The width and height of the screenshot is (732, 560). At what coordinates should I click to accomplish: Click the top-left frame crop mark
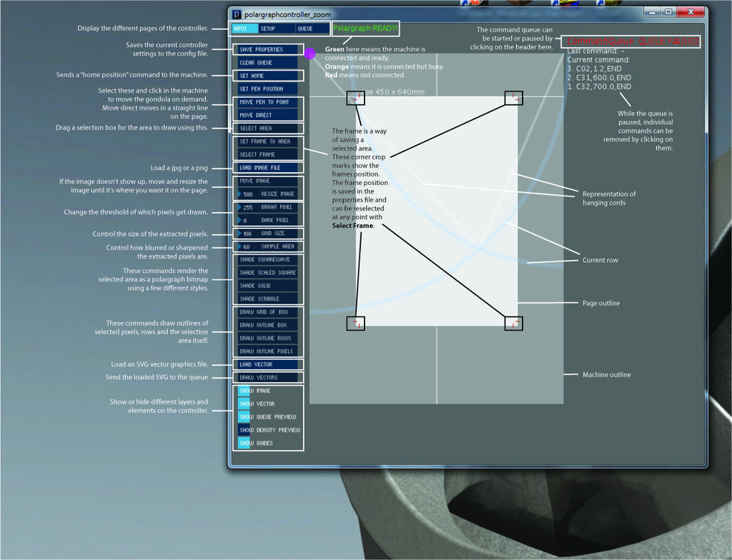click(x=356, y=98)
